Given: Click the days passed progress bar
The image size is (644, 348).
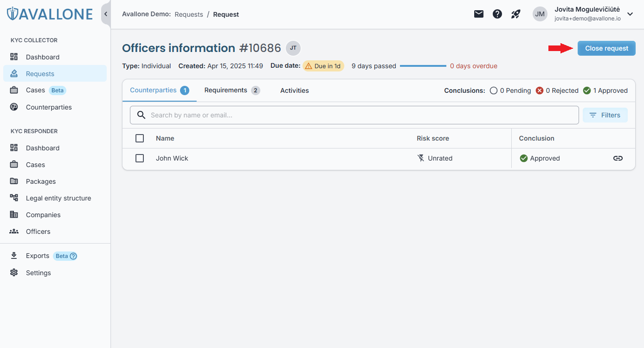Looking at the screenshot, I should pyautogui.click(x=423, y=66).
